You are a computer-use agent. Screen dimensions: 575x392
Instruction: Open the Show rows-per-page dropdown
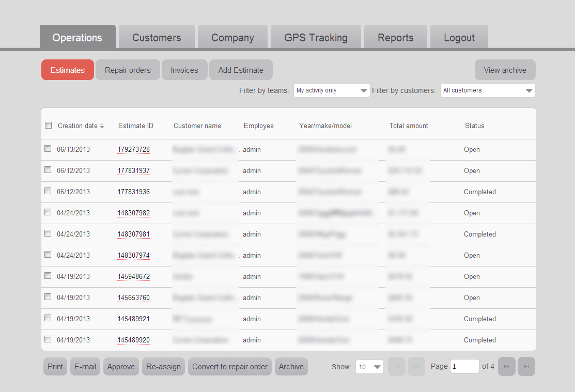369,366
